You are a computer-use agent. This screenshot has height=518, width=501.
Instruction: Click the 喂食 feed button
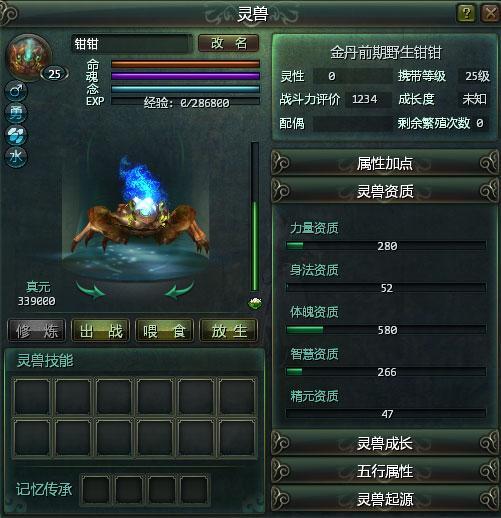tap(165, 331)
